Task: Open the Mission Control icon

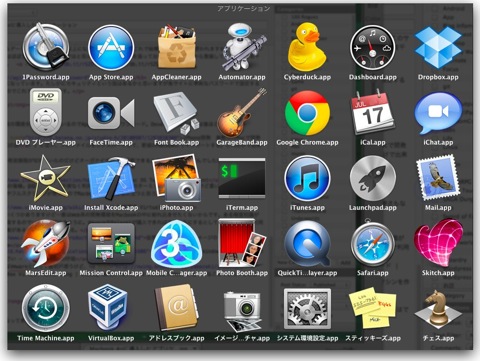Action: click(x=111, y=243)
